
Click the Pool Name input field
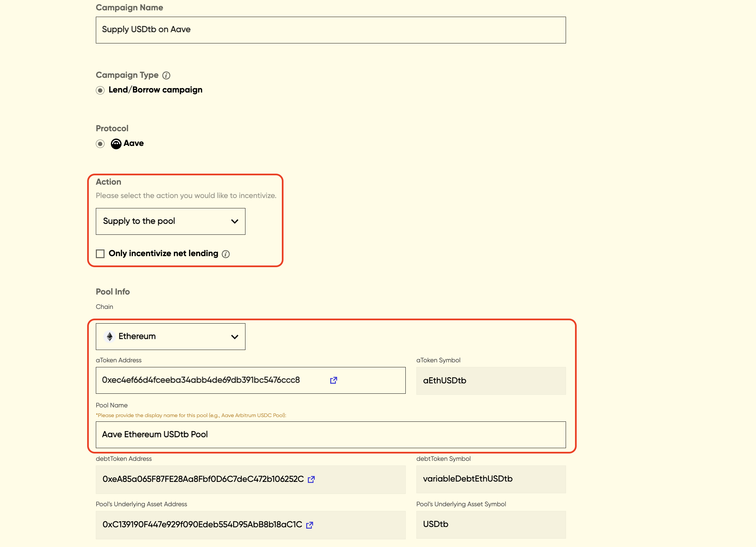pos(331,435)
